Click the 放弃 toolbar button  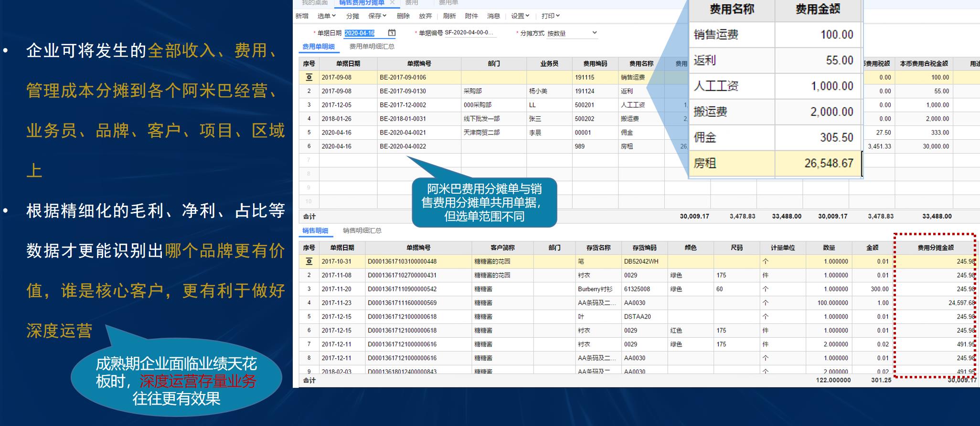pos(425,16)
